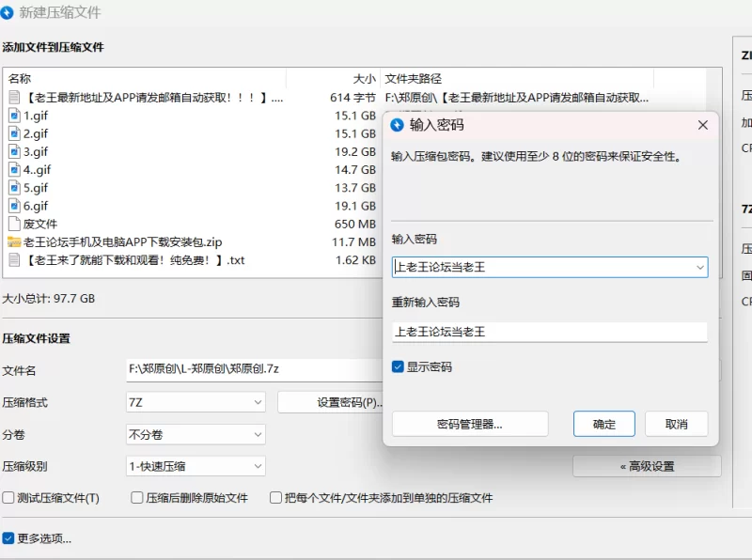Click the first txt document icon

click(x=14, y=98)
